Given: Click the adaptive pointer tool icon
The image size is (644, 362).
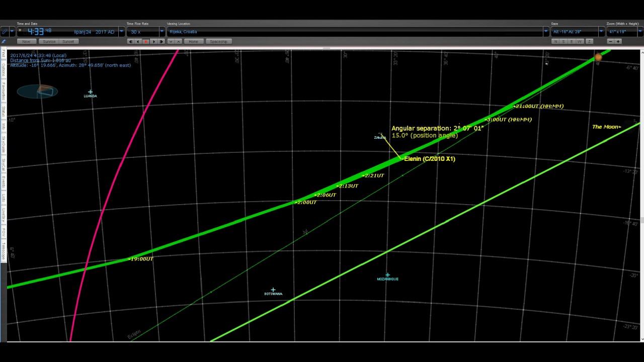Looking at the screenshot, I should [4, 32].
